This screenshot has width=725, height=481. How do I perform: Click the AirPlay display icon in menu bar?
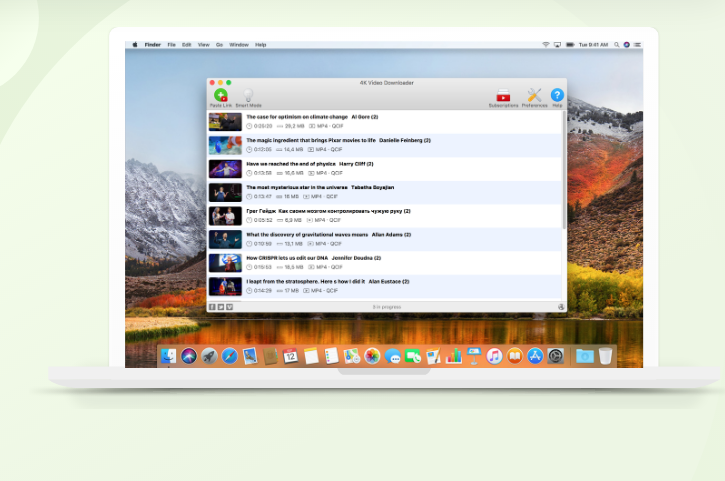pos(558,45)
